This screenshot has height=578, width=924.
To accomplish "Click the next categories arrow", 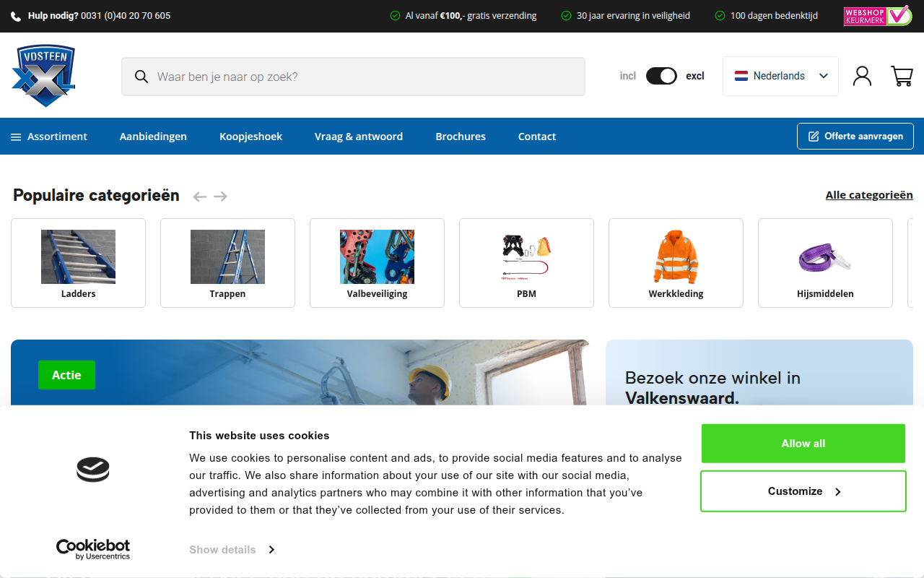I will 220,197.
